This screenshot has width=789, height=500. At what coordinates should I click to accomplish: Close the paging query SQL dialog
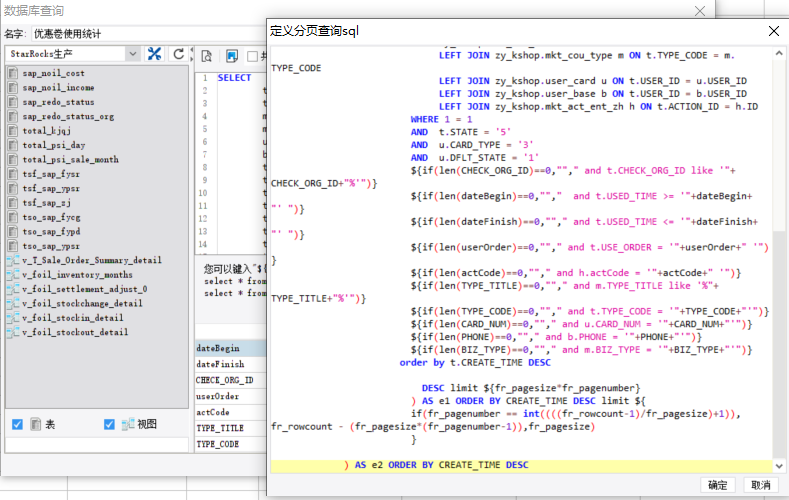tap(772, 31)
